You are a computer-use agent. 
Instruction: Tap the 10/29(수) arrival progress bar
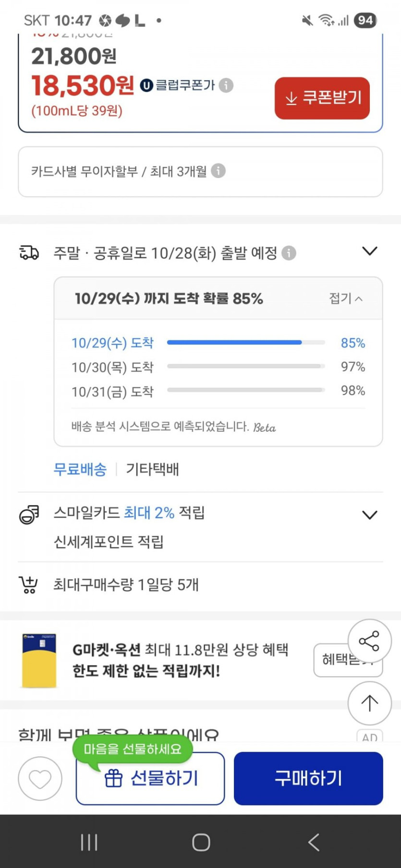pyautogui.click(x=245, y=343)
